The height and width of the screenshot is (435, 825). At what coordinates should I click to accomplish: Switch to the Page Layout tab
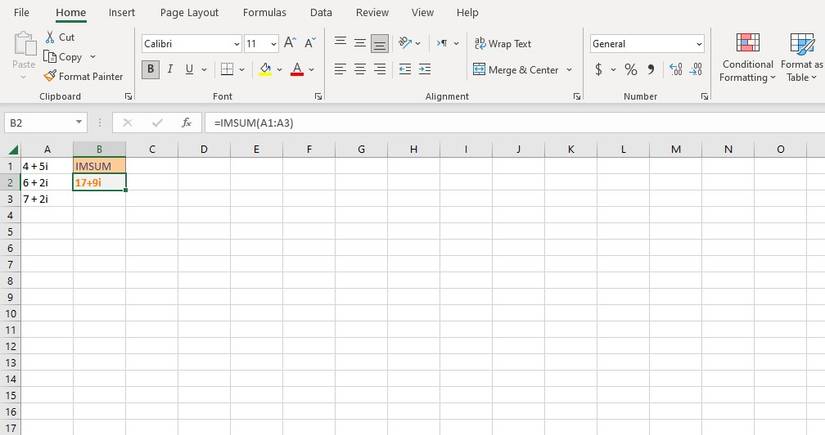click(189, 13)
